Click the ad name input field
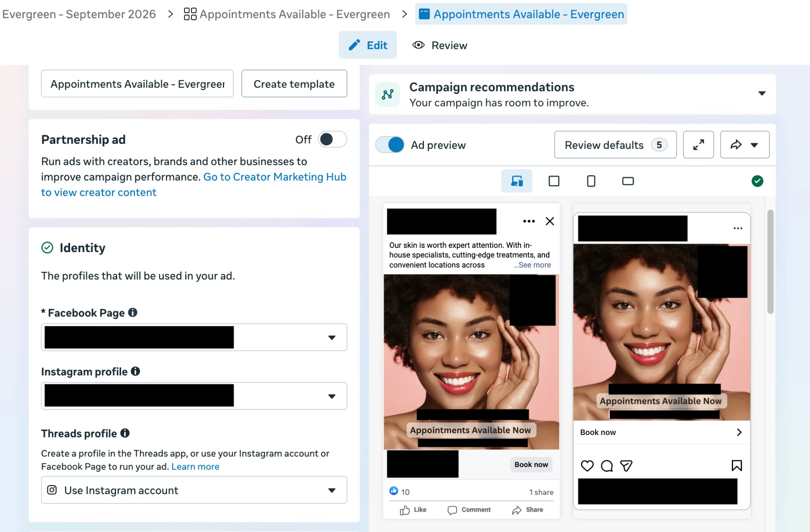This screenshot has height=532, width=810. pos(137,83)
